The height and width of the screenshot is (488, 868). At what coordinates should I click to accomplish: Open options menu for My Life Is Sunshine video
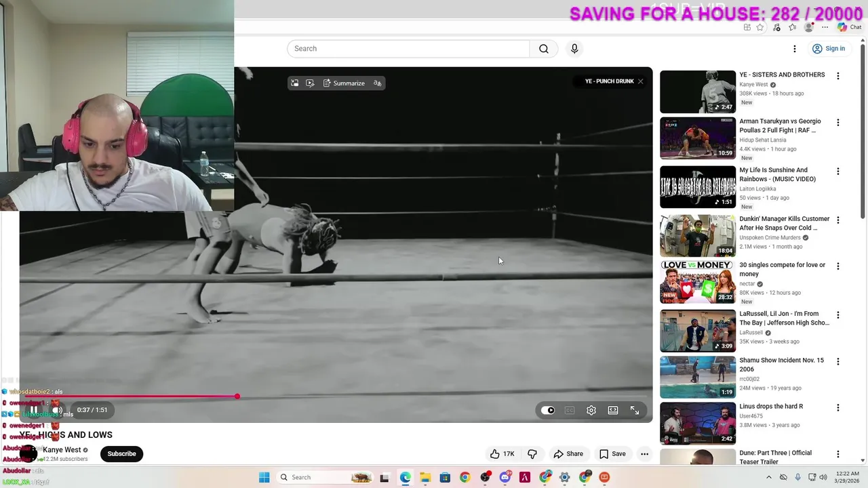(x=838, y=171)
